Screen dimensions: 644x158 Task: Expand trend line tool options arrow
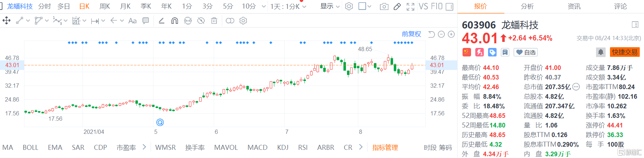click(28, 21)
